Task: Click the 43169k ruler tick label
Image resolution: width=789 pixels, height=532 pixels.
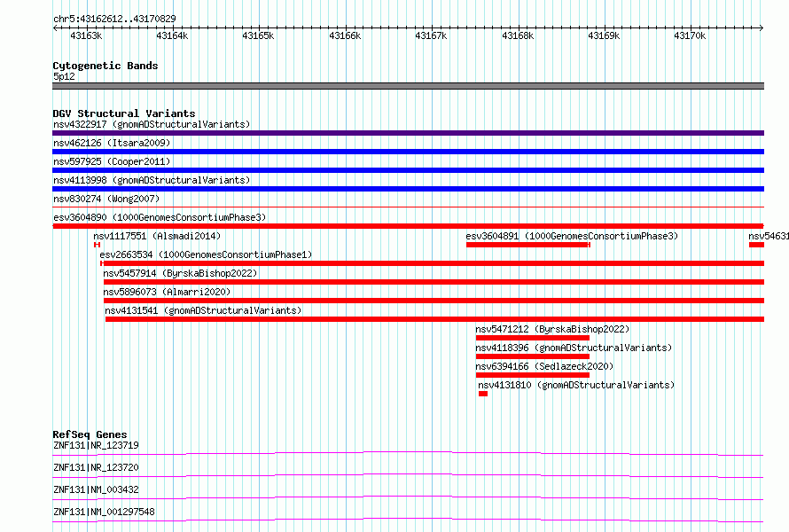Action: click(x=604, y=36)
